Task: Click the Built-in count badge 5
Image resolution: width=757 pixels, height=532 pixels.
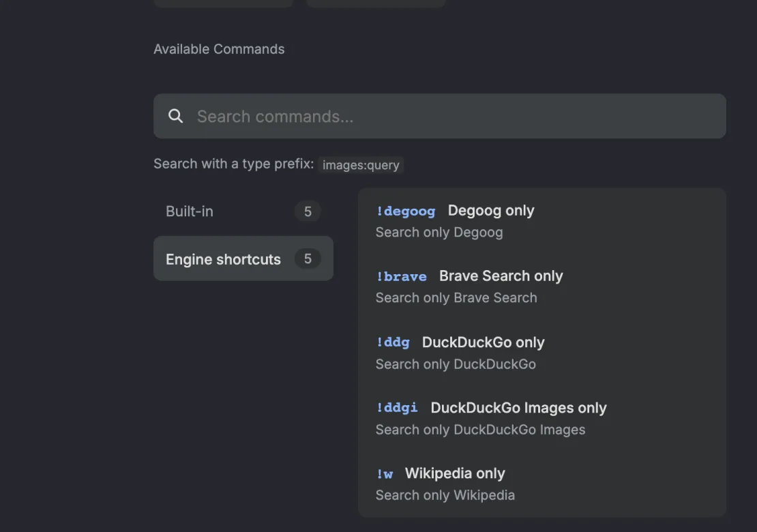Action: point(308,211)
